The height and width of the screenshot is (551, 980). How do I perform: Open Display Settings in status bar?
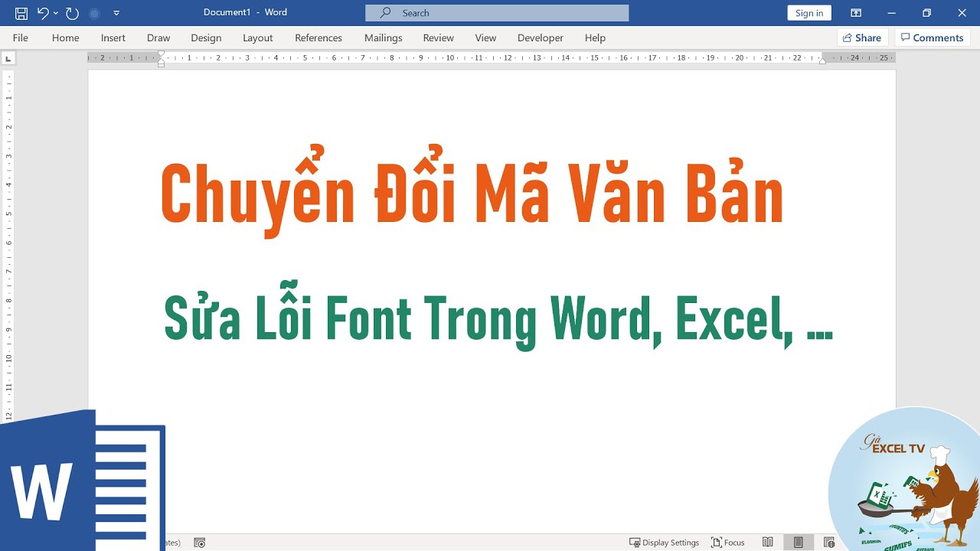(664, 543)
